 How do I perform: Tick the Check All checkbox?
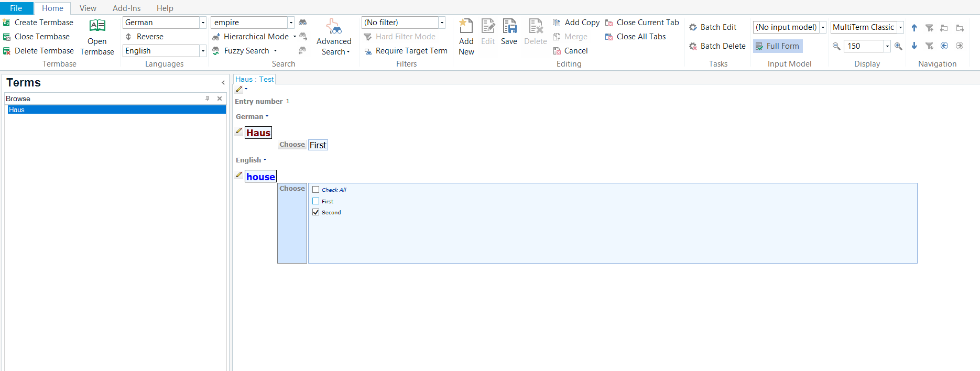pos(316,190)
